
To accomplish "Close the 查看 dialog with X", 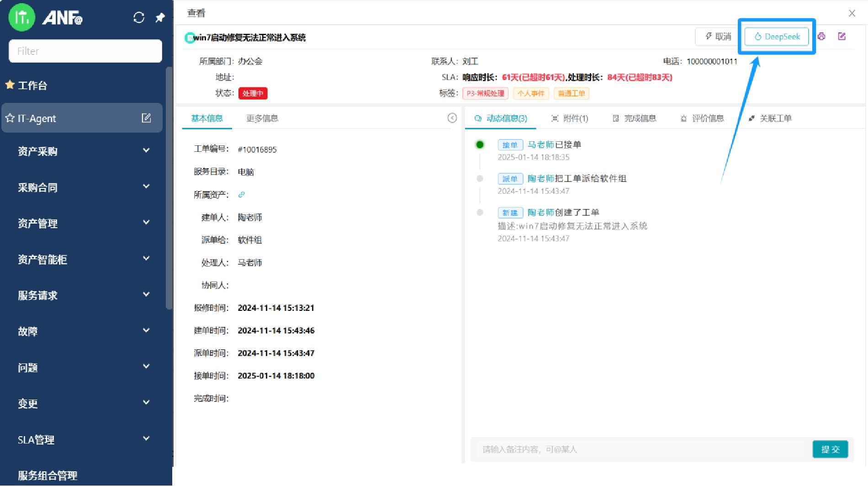I will pyautogui.click(x=852, y=13).
